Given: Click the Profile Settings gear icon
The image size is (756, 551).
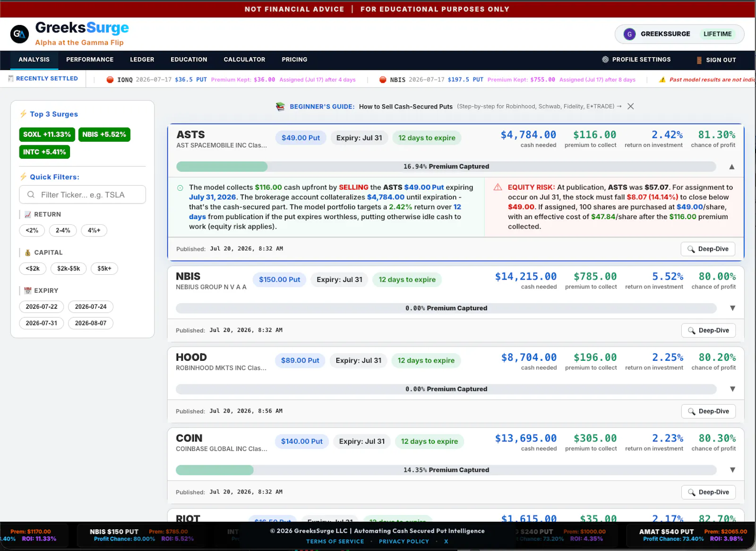Looking at the screenshot, I should click(605, 59).
